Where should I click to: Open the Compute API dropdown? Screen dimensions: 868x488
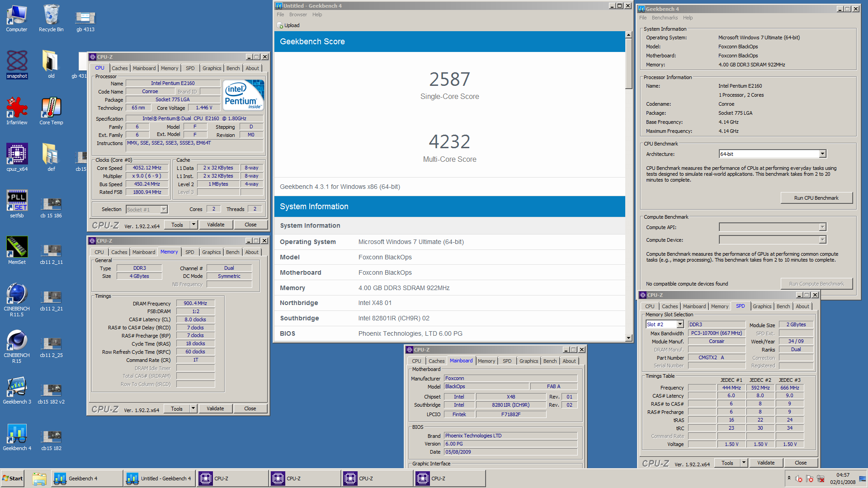tap(822, 227)
